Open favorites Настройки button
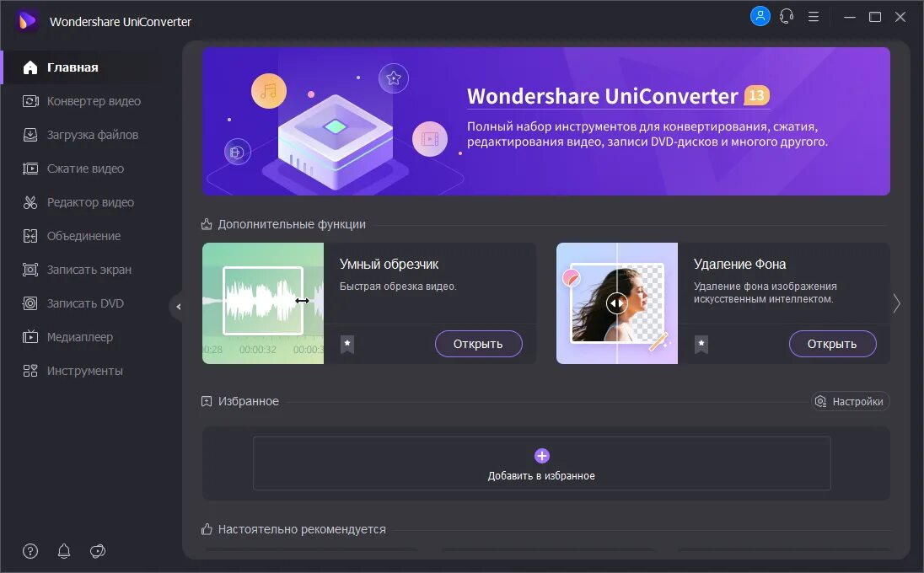The width and height of the screenshot is (924, 573). coord(851,402)
